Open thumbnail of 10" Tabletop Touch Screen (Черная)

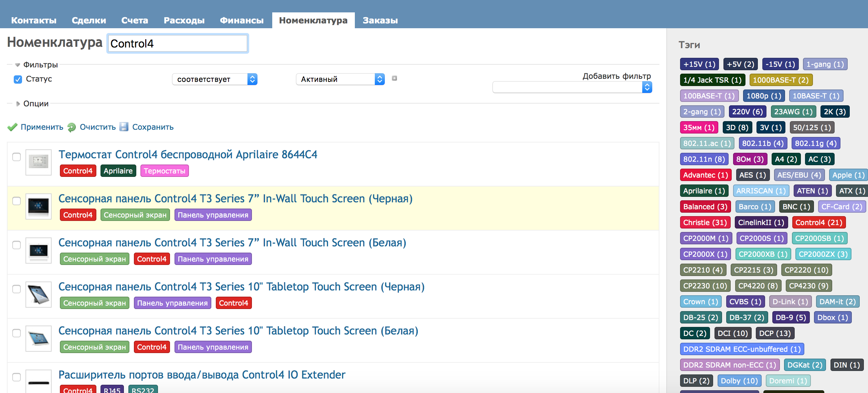pos(39,294)
